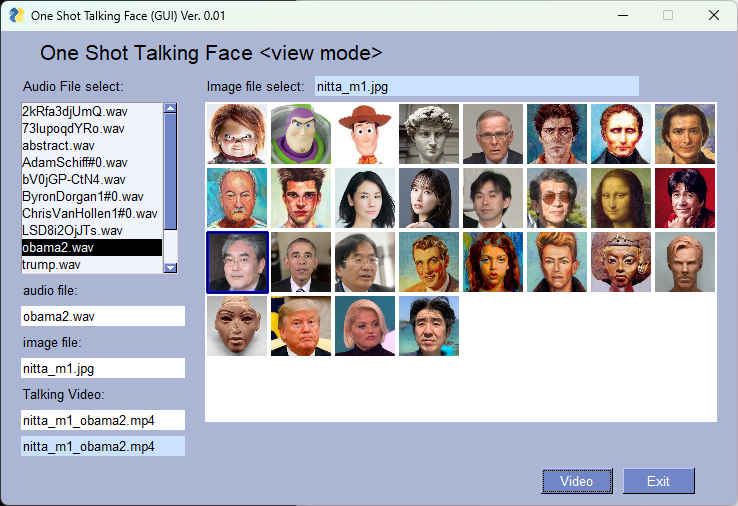Choose the terracotta clay face thumbnail
738x506 pixels.
pos(237,326)
